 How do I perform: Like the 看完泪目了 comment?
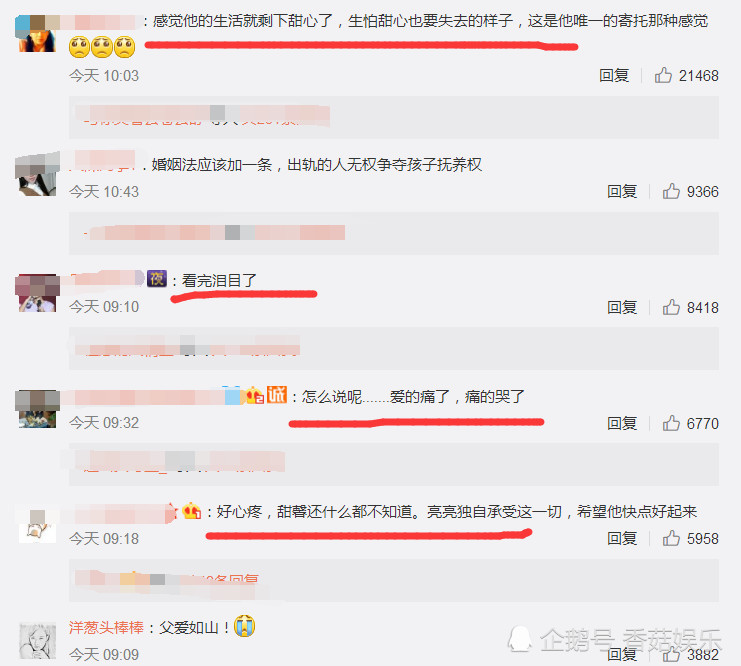point(671,307)
